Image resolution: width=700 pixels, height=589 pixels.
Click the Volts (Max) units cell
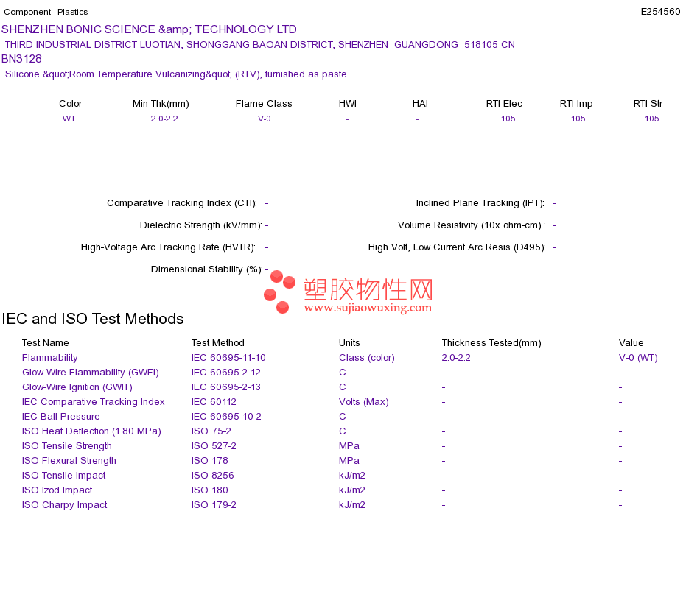pyautogui.click(x=364, y=401)
